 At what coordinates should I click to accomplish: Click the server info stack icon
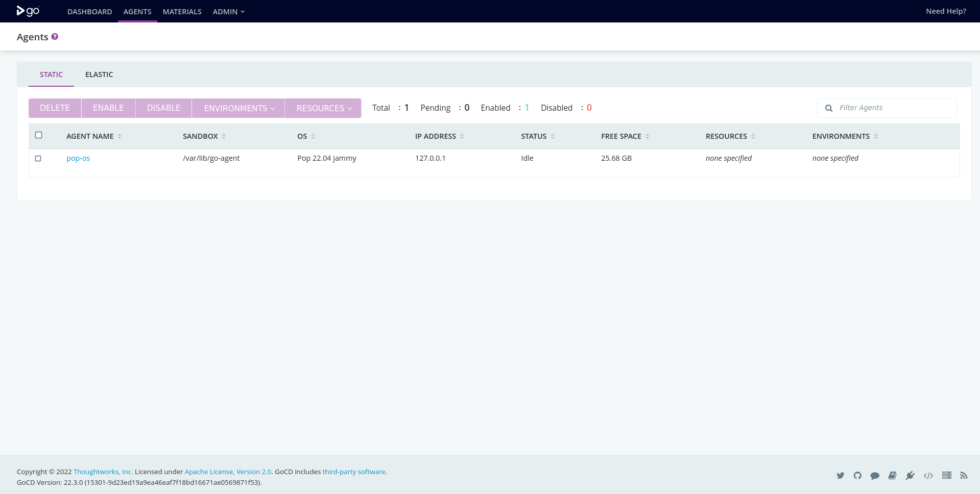pos(947,476)
